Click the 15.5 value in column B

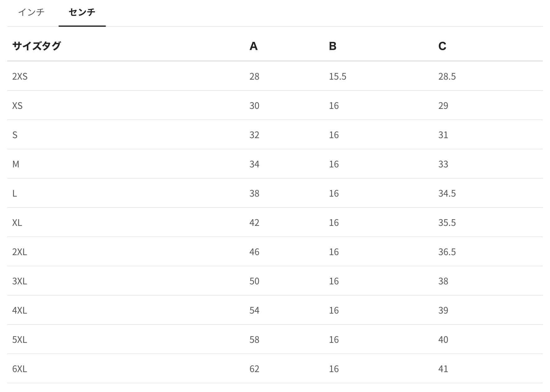click(x=338, y=76)
